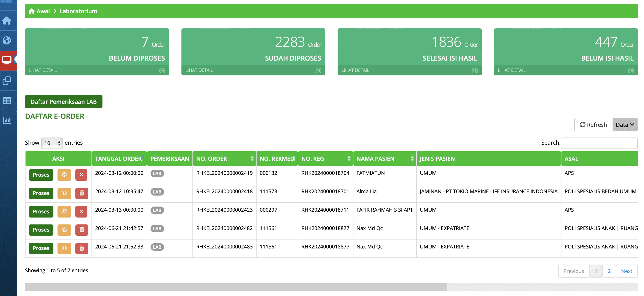
Task: Cancel FATMIATUN's order with the red X
Action: [x=81, y=175]
